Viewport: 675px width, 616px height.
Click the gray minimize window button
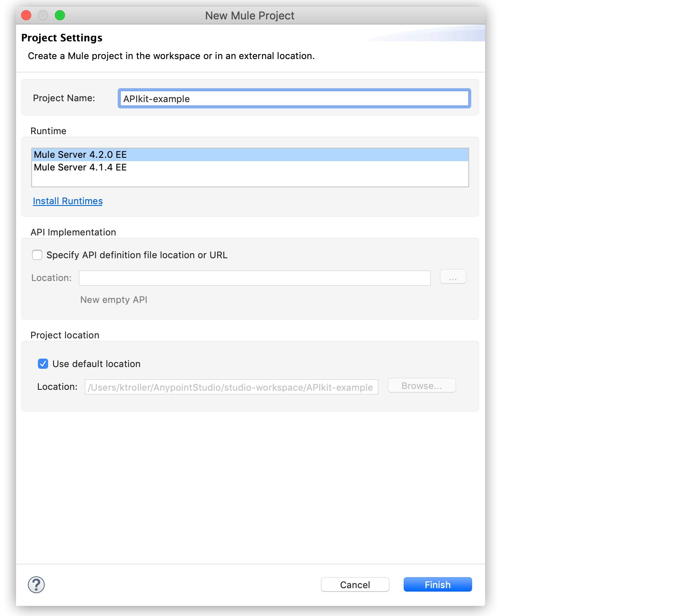[43, 16]
